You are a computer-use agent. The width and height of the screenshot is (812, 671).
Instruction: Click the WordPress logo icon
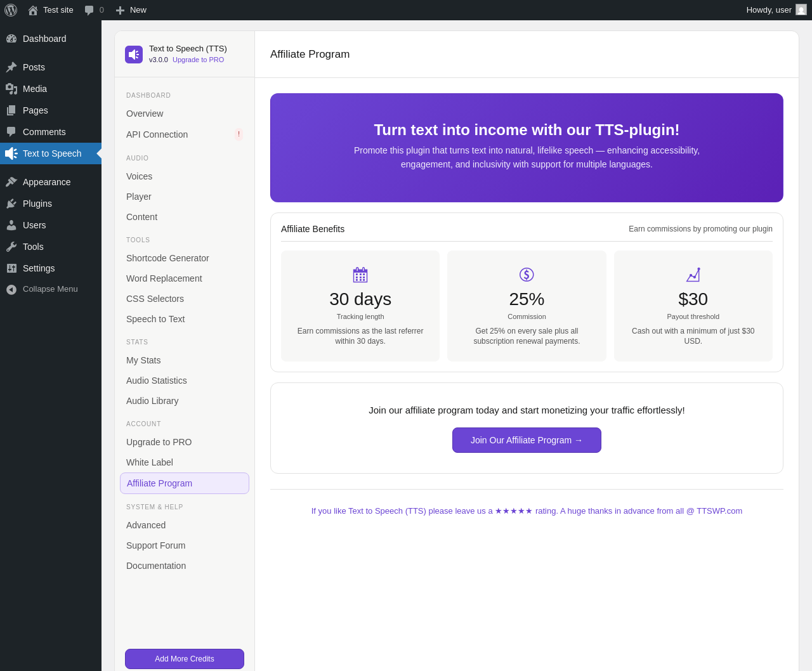(11, 10)
